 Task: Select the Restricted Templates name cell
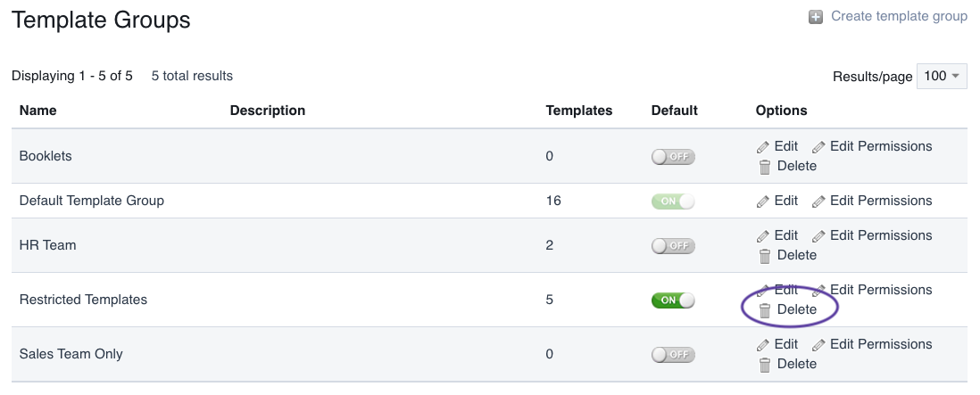pyautogui.click(x=83, y=300)
